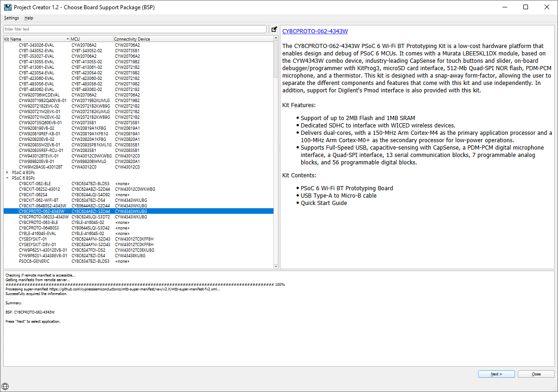Select the CY8CKIT-062S2-43012 kit row
The height and width of the screenshot is (392, 558).
tap(139, 189)
